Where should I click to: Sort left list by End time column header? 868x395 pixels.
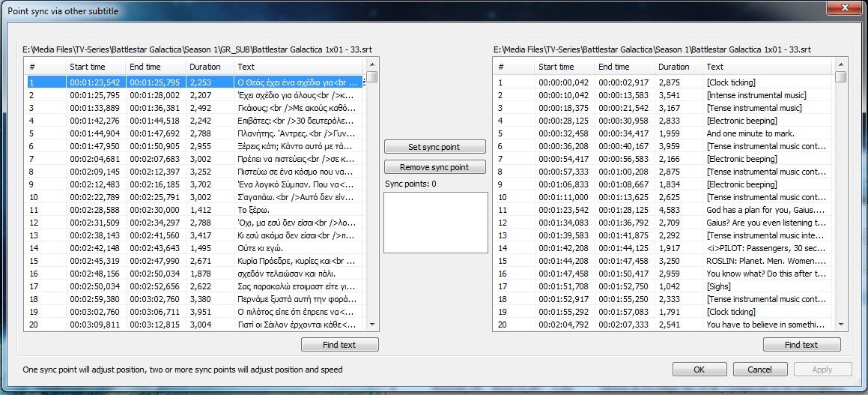point(156,67)
